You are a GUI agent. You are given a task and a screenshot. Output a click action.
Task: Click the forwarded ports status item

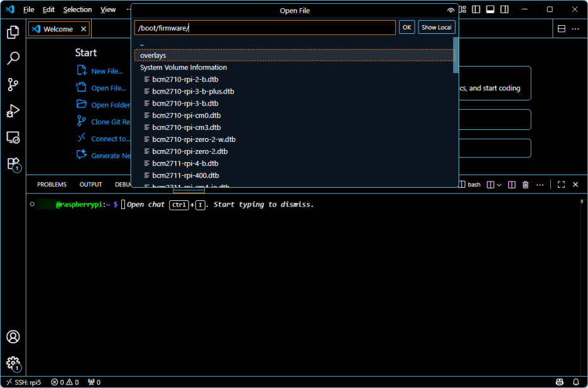click(94, 382)
